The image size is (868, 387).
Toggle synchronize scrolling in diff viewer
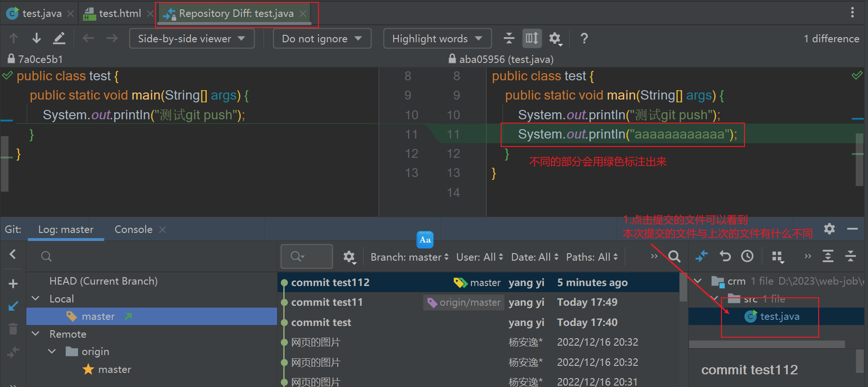532,39
